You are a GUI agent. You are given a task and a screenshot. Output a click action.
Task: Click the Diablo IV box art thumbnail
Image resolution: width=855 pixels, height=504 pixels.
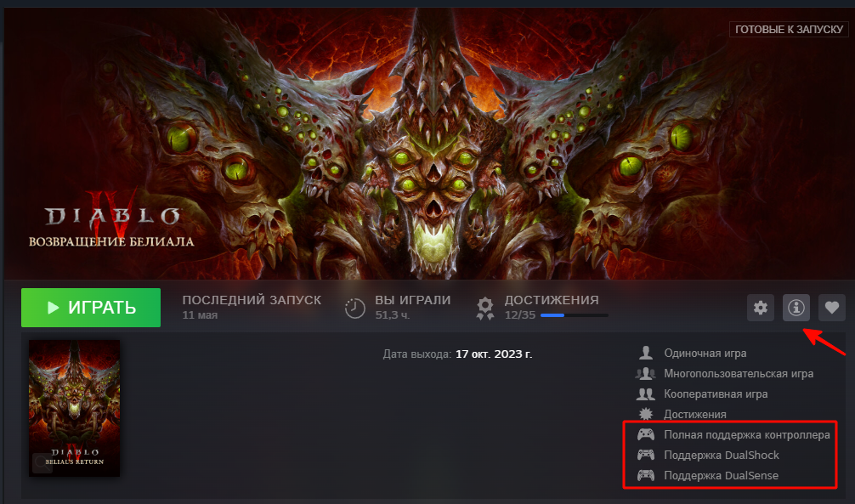coord(74,408)
